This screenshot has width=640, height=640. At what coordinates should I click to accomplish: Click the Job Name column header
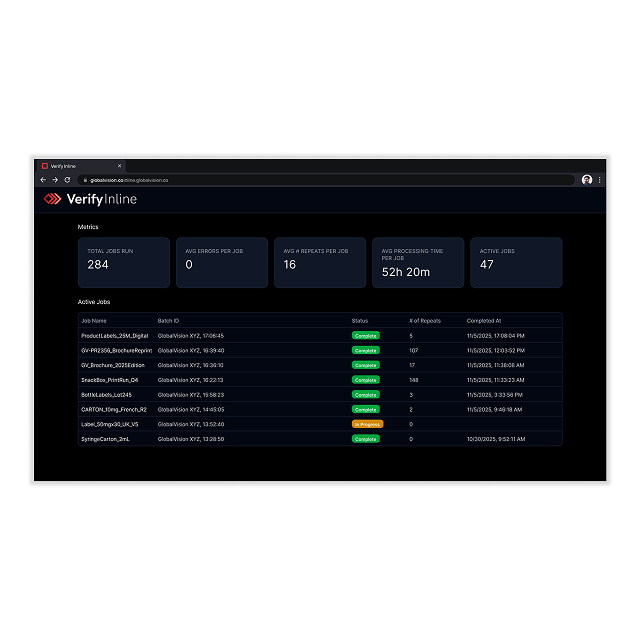coord(94,321)
